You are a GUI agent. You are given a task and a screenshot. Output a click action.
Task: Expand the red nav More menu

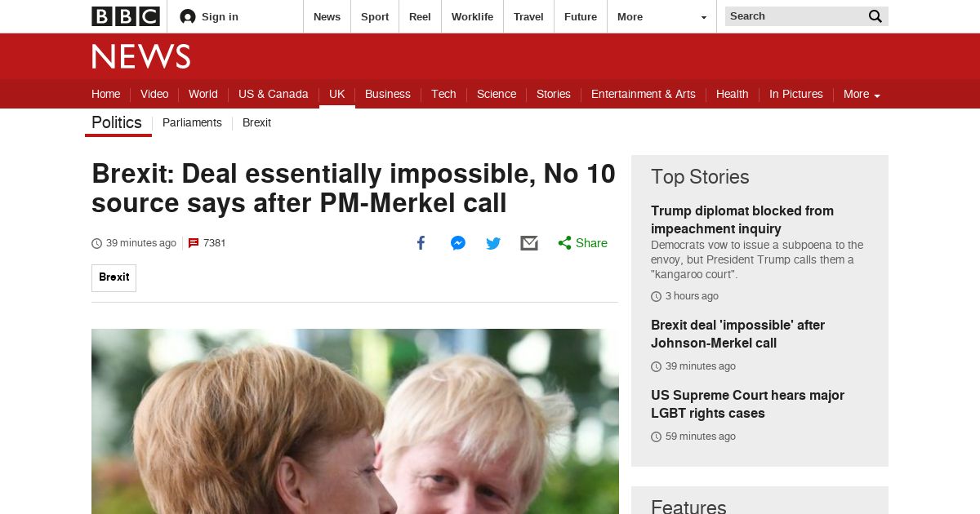(862, 94)
